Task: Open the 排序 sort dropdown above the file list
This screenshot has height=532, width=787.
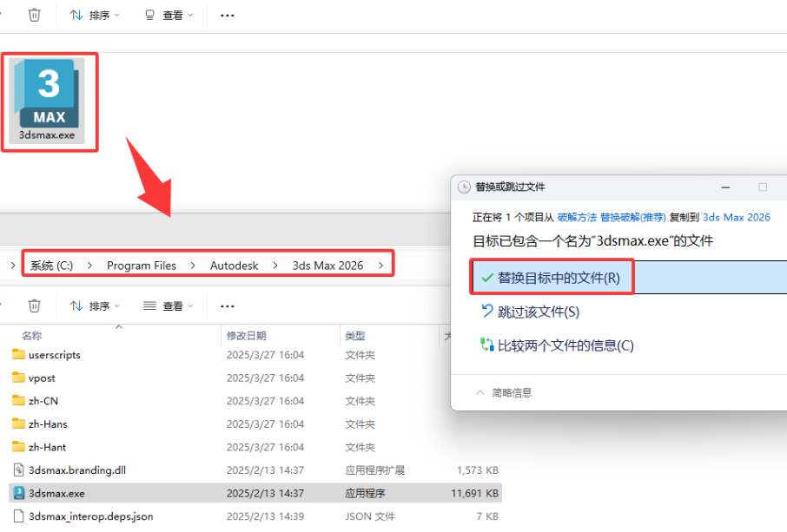Action: (95, 305)
